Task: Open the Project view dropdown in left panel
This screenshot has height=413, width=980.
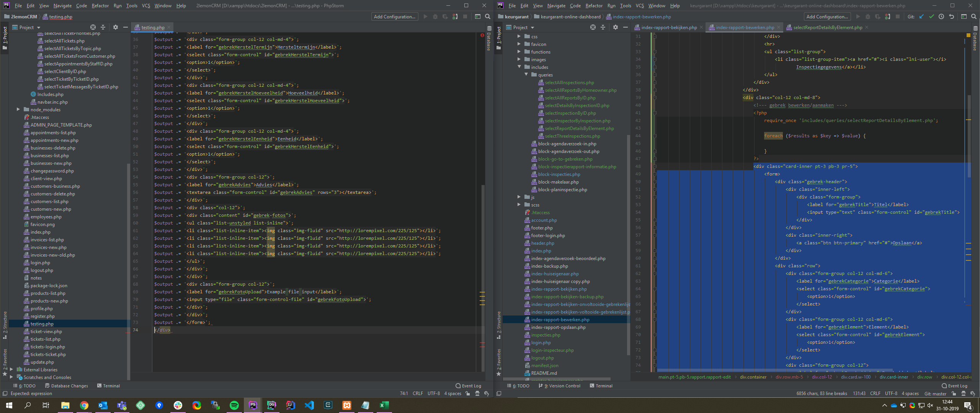Action: [x=38, y=28]
